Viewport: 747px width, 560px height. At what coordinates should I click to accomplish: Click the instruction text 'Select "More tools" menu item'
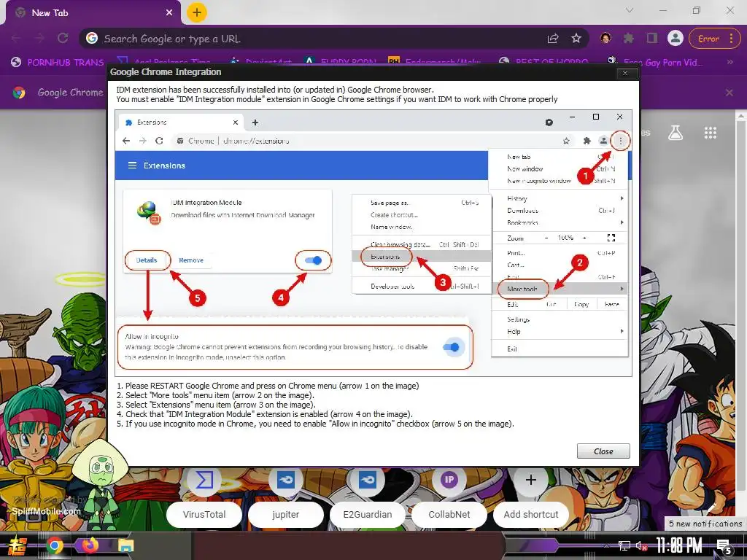(219, 395)
